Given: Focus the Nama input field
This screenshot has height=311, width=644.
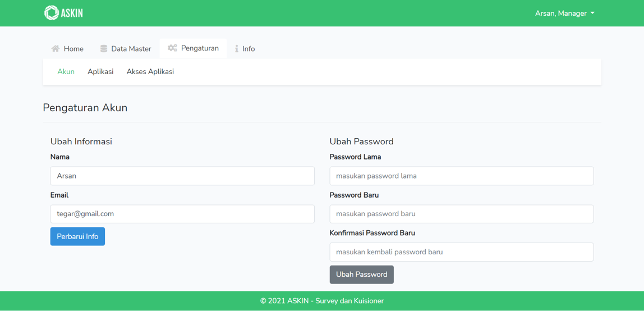Looking at the screenshot, I should (182, 176).
